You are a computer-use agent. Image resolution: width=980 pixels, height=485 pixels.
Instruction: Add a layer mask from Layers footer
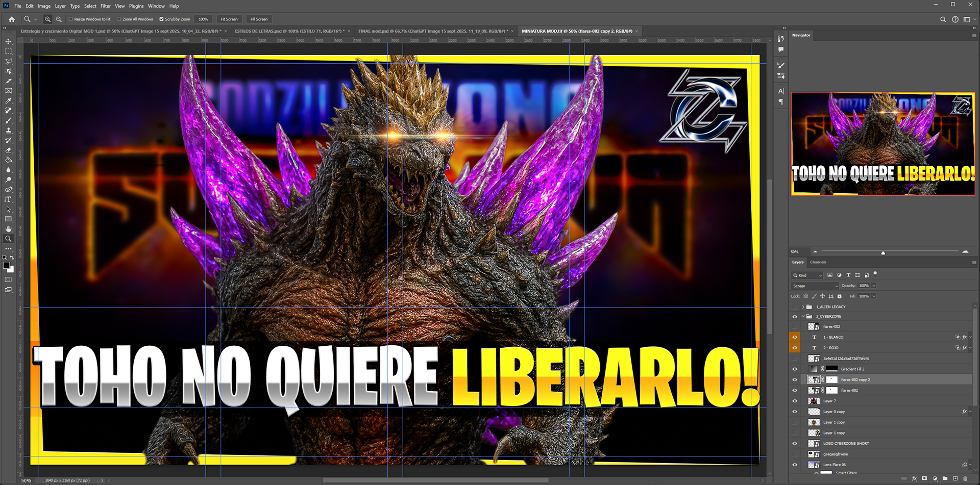924,478
